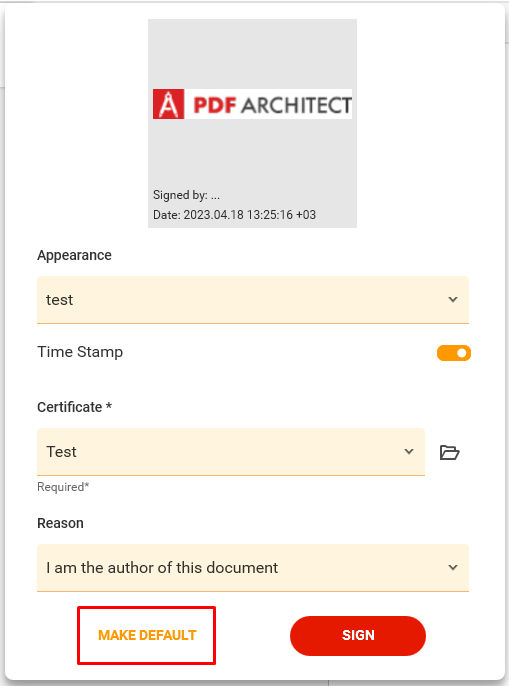Open the Reason dropdown list
This screenshot has width=509, height=686.
(x=253, y=567)
